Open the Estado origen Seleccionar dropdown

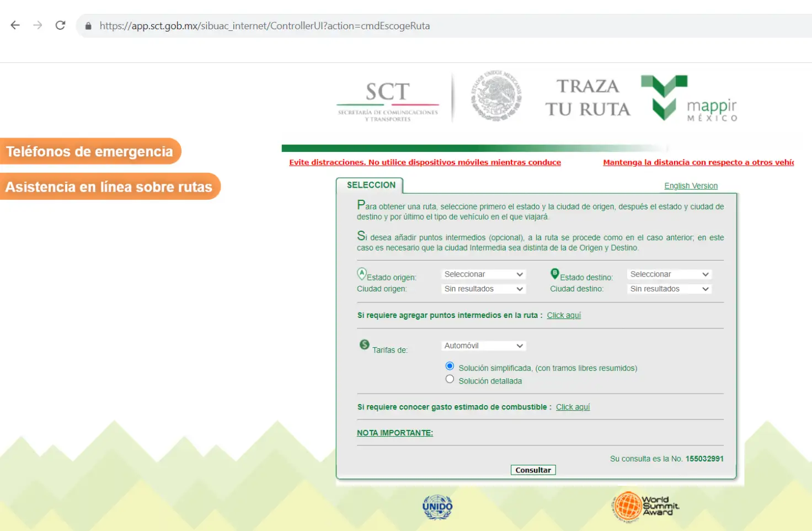pos(483,274)
